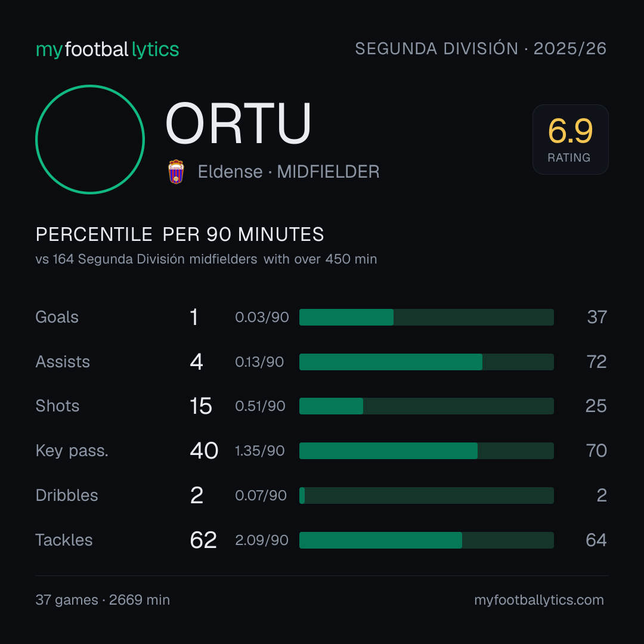644x644 pixels.
Task: Open the myfootballytics.com footer link
Action: click(539, 600)
